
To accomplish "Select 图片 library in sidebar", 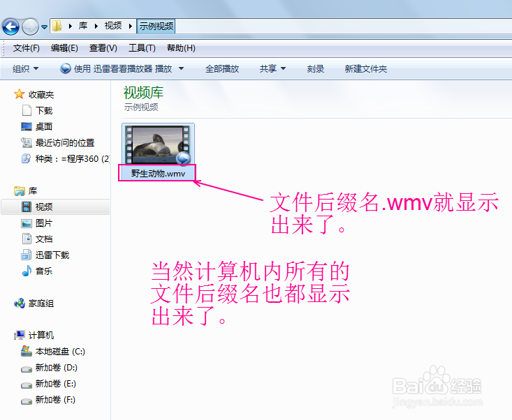I will point(44,223).
